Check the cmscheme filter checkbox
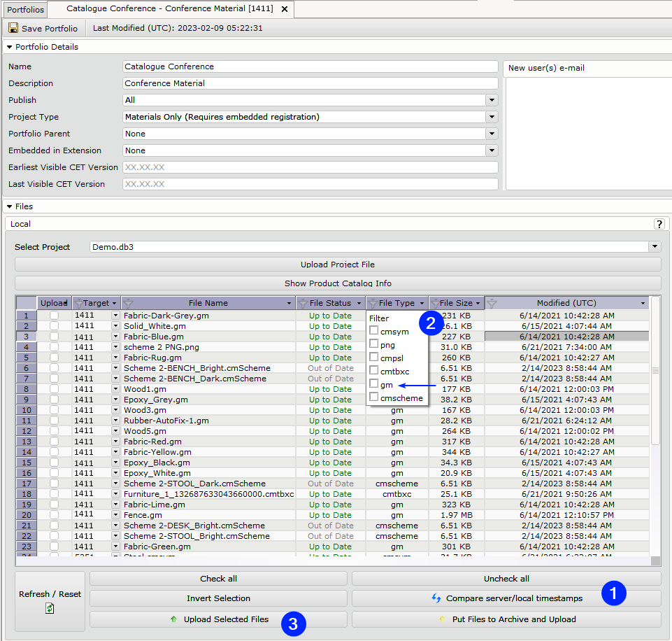 coord(373,397)
